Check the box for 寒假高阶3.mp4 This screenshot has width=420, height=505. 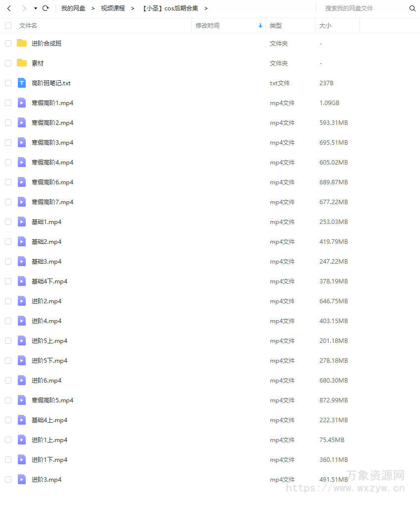point(8,143)
